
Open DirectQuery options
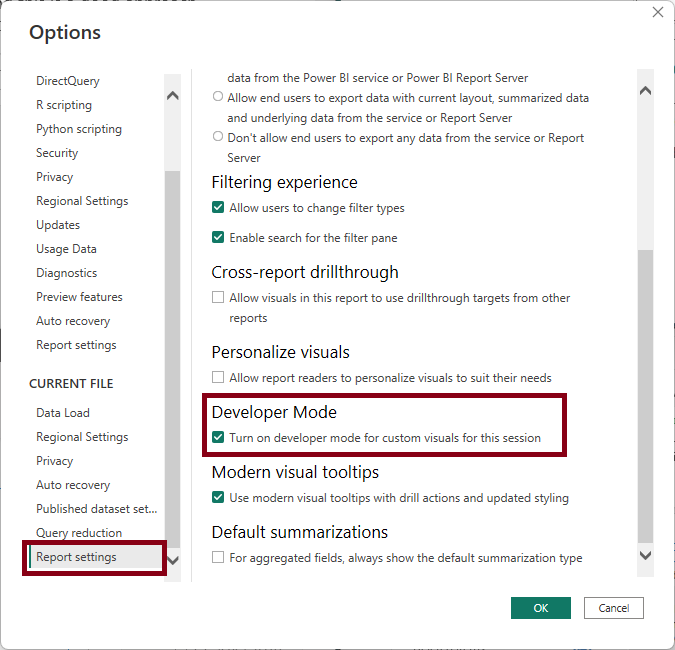pos(68,81)
